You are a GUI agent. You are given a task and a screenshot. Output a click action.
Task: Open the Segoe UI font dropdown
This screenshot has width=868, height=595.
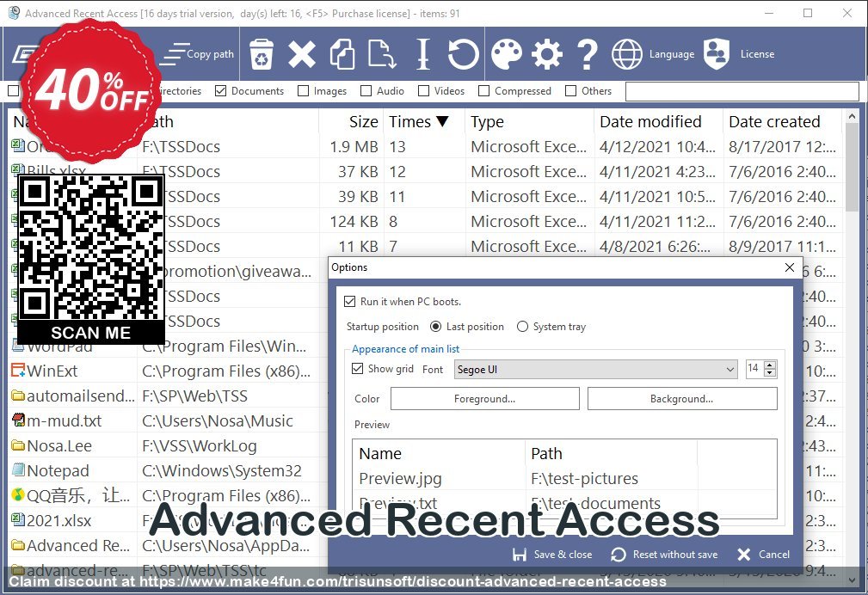click(595, 369)
